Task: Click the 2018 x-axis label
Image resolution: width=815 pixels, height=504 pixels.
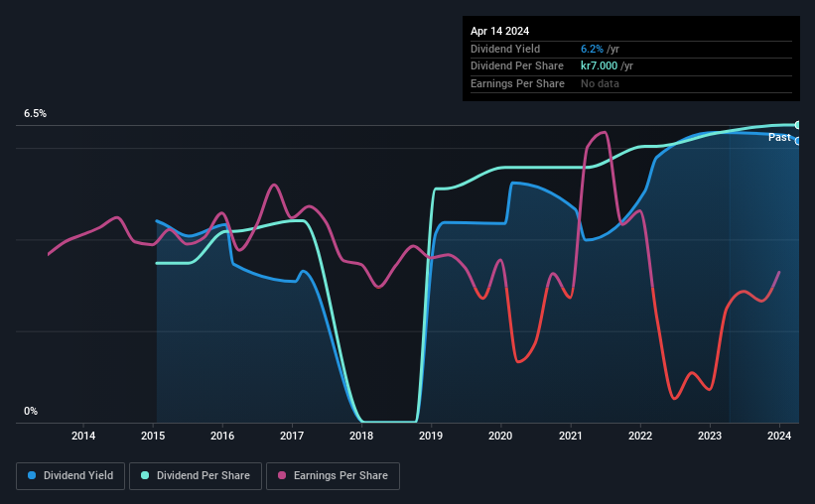Action: pyautogui.click(x=361, y=436)
